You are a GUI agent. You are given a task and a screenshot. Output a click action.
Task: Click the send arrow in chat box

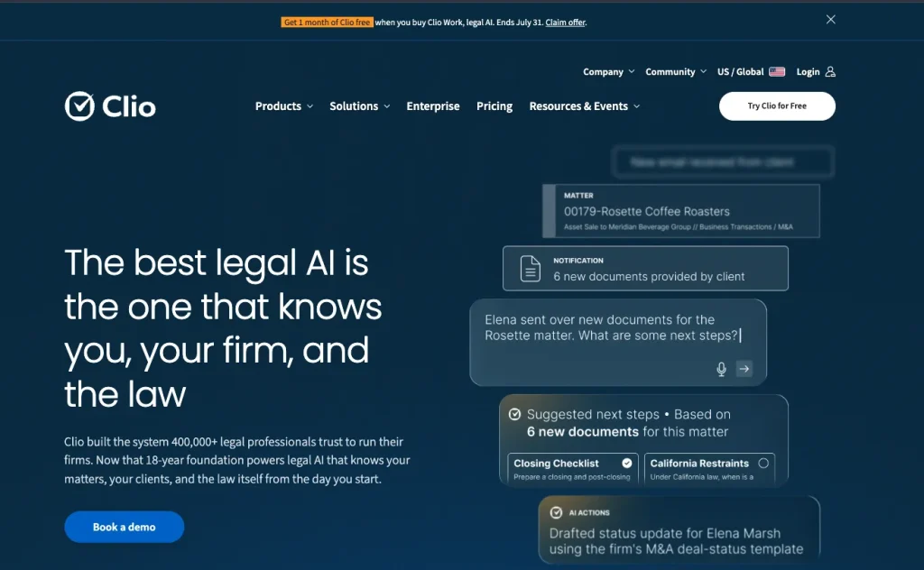(744, 369)
